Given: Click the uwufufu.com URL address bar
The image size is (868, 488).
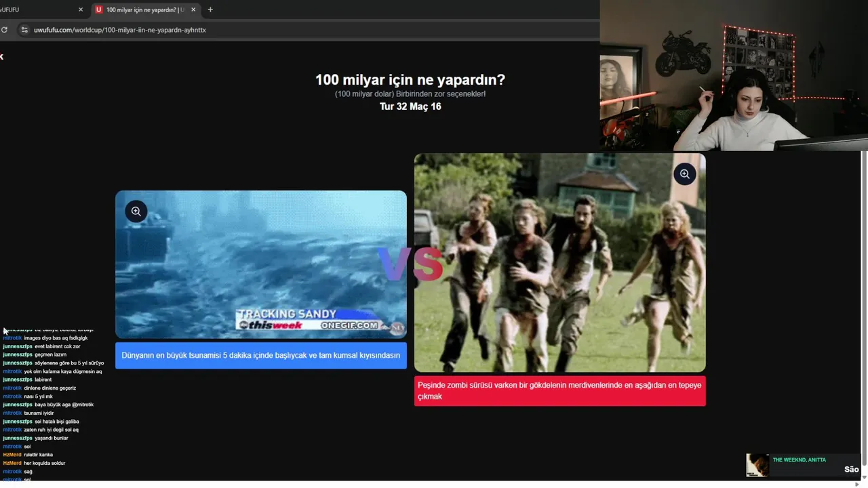Looking at the screenshot, I should 119,30.
